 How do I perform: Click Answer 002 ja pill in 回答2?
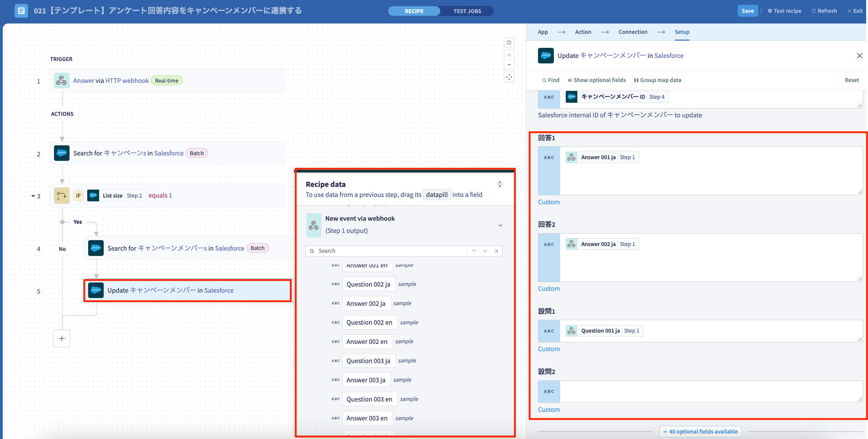click(602, 244)
